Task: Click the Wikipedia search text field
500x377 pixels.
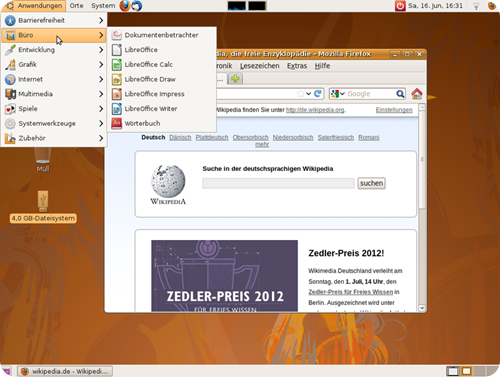Action: [x=278, y=183]
